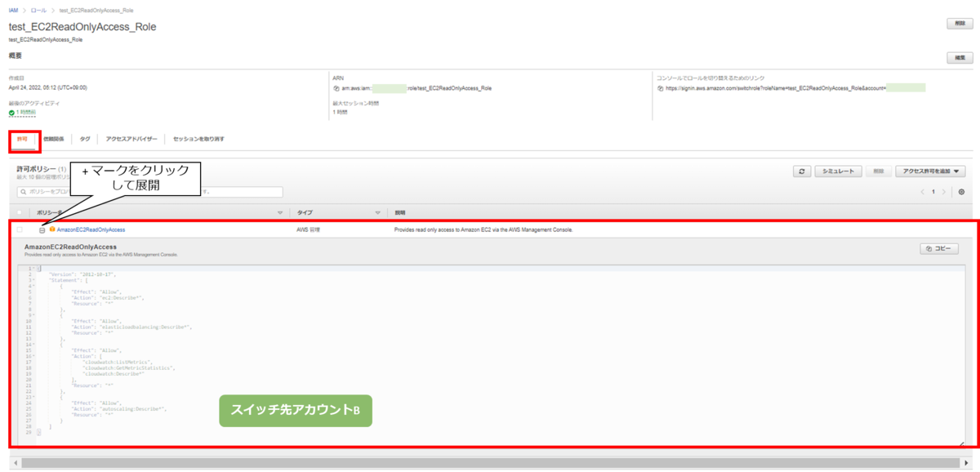
Task: Open the アクセス許可を追加 dropdown
Action: [931, 171]
